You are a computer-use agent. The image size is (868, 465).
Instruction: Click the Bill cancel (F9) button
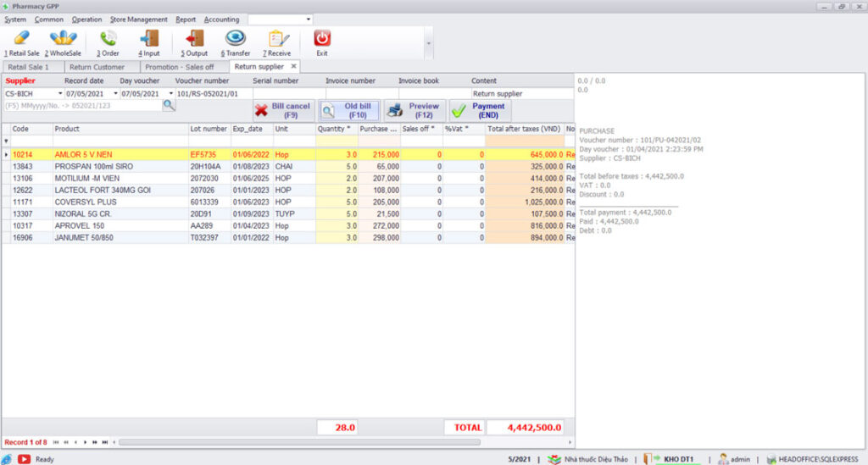283,110
